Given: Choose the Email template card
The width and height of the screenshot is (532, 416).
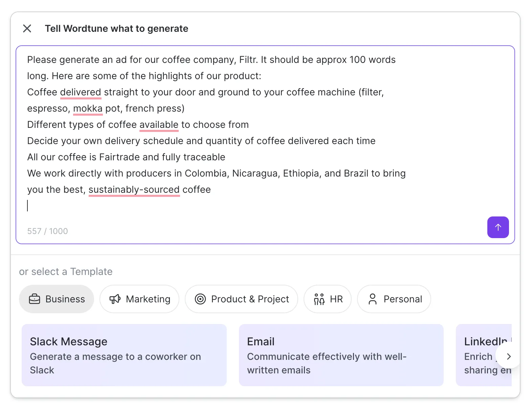Looking at the screenshot, I should (x=341, y=355).
